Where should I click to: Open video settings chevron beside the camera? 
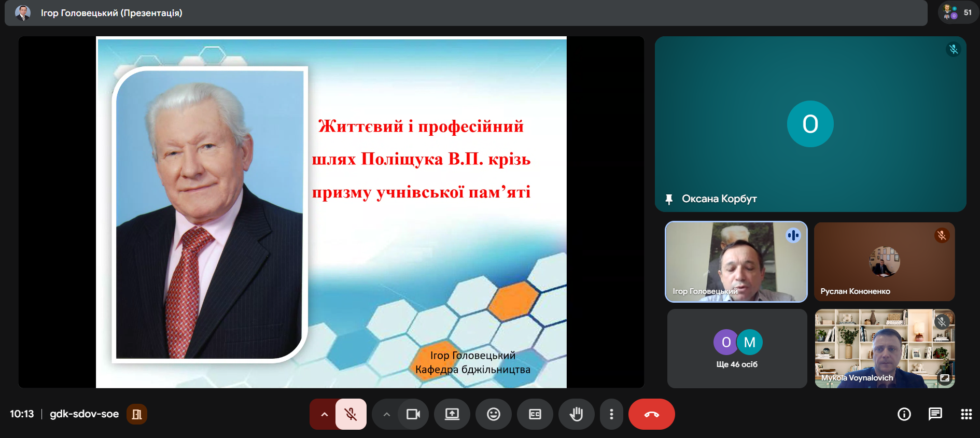(386, 414)
